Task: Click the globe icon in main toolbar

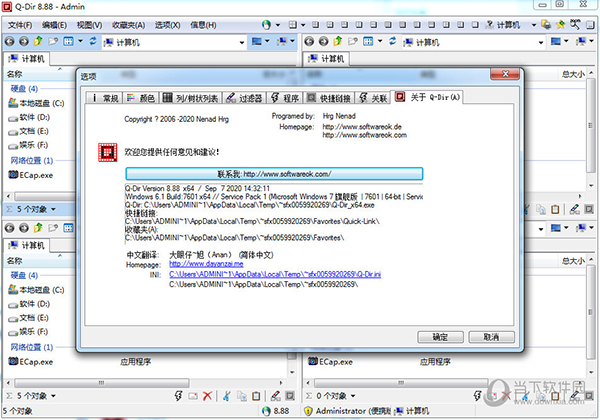Action: pos(266,25)
